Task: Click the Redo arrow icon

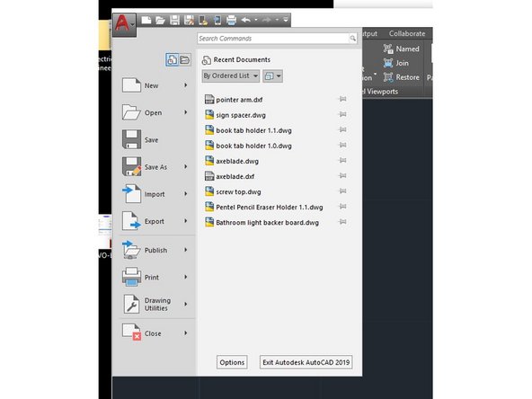Action: tap(267, 20)
